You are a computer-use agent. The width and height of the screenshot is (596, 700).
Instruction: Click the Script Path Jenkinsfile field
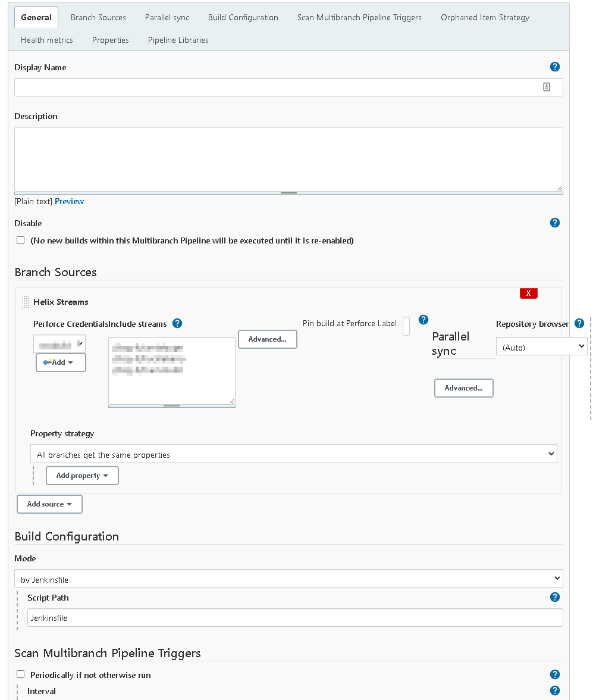pyautogui.click(x=295, y=617)
